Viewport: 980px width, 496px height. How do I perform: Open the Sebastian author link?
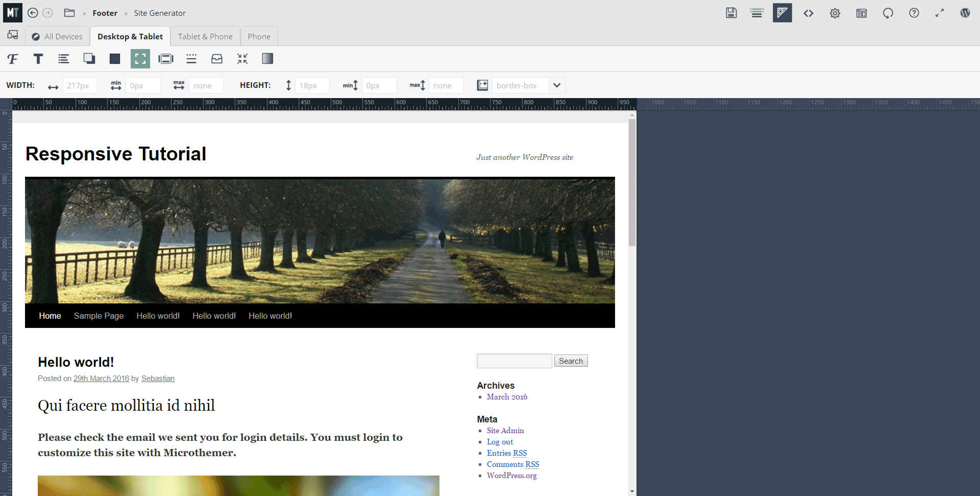click(x=158, y=379)
